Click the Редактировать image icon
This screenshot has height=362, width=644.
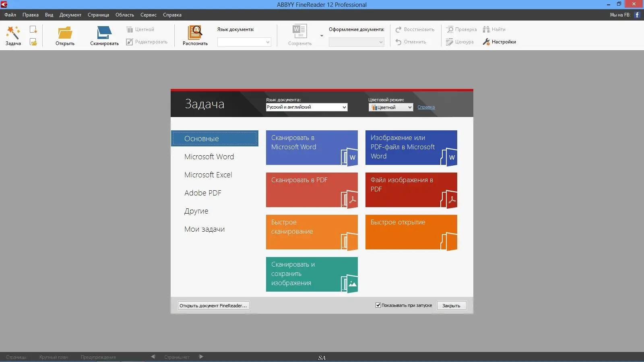pos(130,42)
